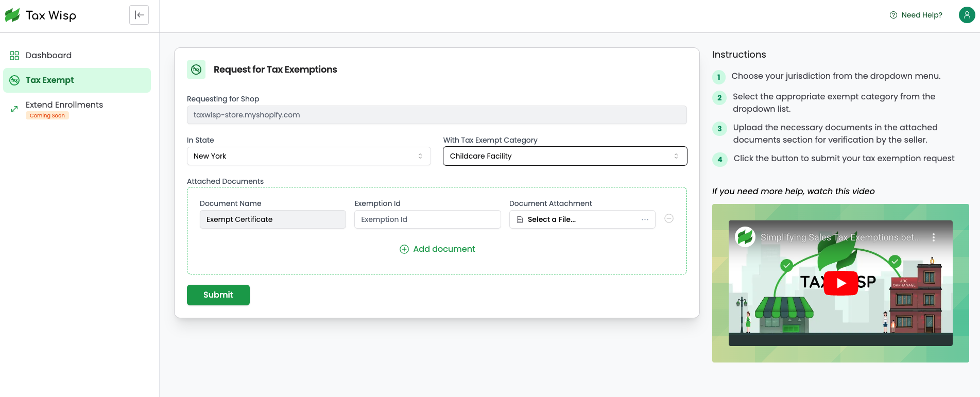Open the ellipsis in the file selector
This screenshot has width=980, height=397.
click(x=645, y=219)
